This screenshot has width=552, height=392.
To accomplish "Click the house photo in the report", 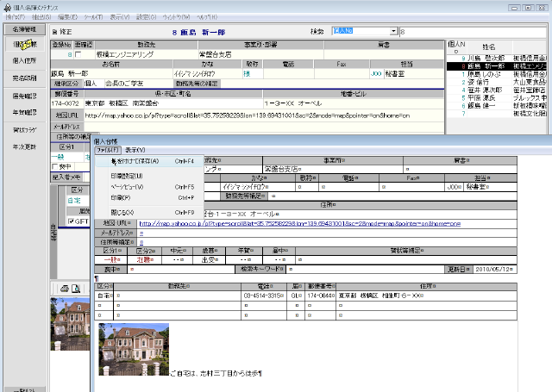I will point(134,350).
